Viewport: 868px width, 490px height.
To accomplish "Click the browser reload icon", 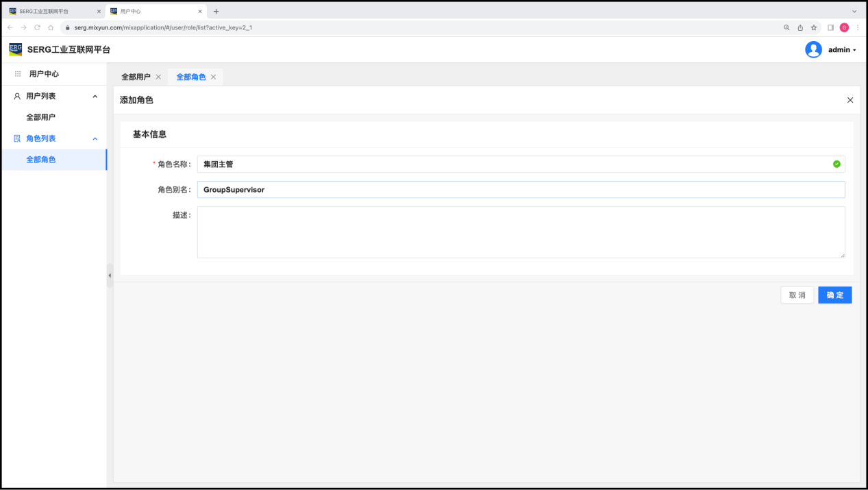I will coord(37,27).
